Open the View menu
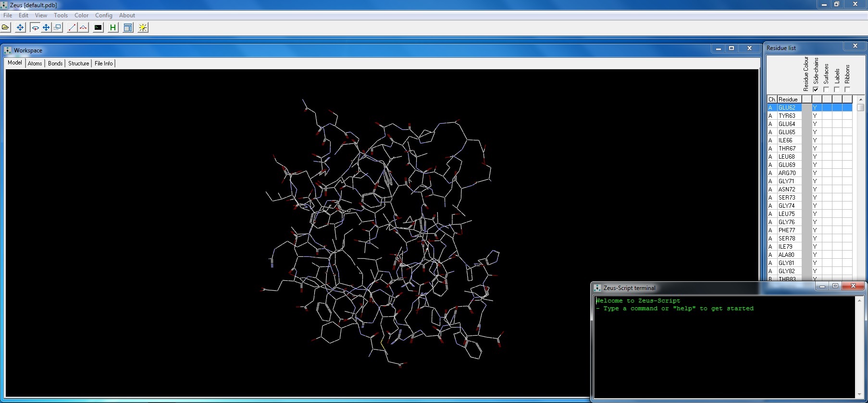Image resolution: width=868 pixels, height=403 pixels. point(41,15)
